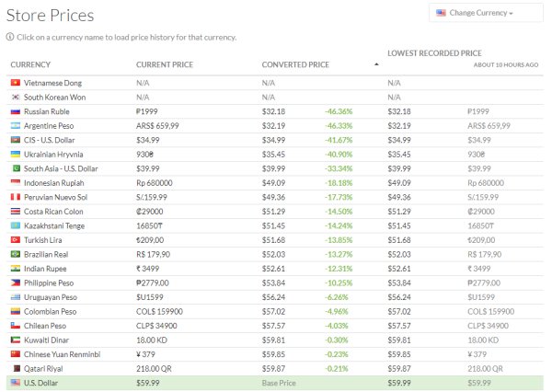The height and width of the screenshot is (392, 552).
Task: Click the Russian flag icon
Action: point(15,111)
